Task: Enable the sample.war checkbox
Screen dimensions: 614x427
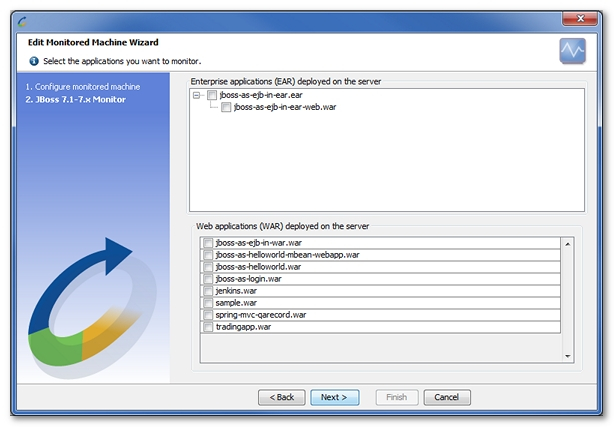Action: (x=208, y=303)
